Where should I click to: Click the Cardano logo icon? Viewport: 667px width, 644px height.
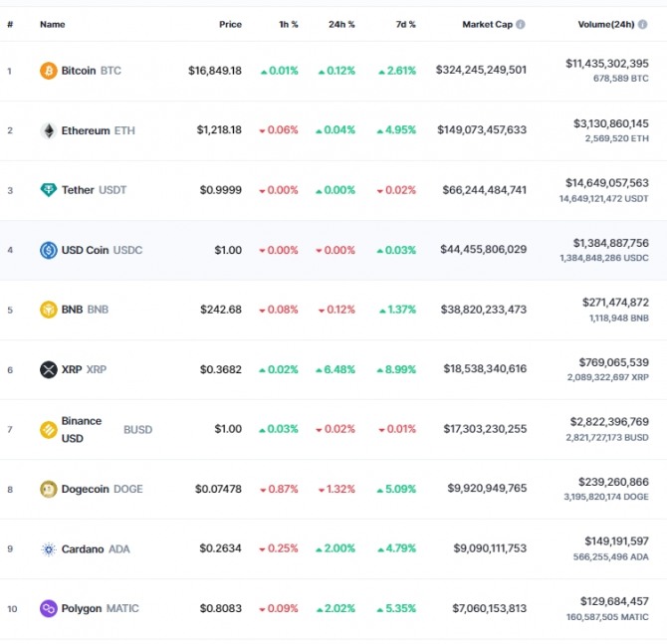click(48, 548)
